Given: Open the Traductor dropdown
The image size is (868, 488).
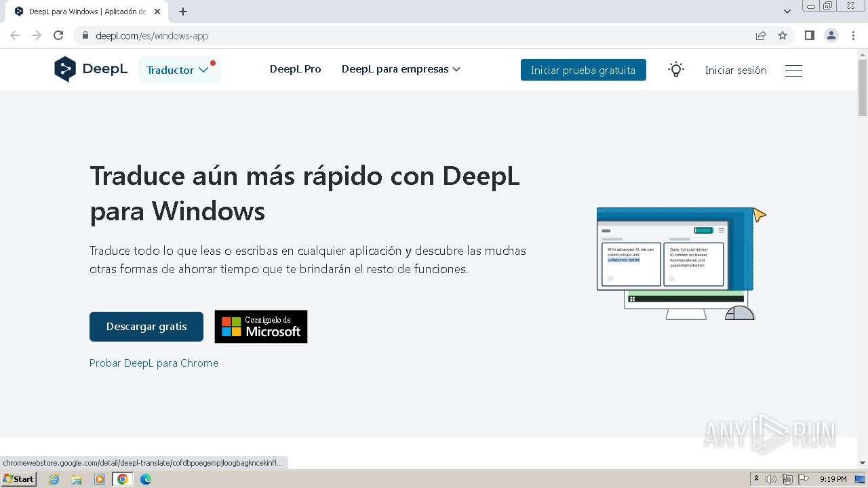Looking at the screenshot, I should tap(180, 70).
